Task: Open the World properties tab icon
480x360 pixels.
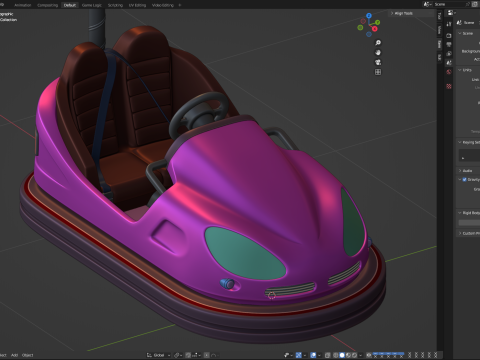Action: click(x=449, y=72)
